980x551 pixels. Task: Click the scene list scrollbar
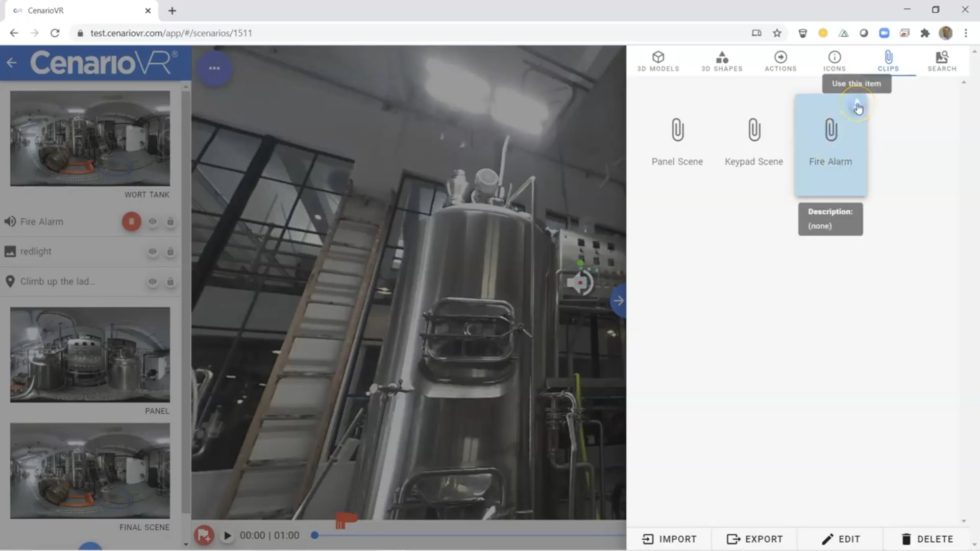click(x=186, y=301)
